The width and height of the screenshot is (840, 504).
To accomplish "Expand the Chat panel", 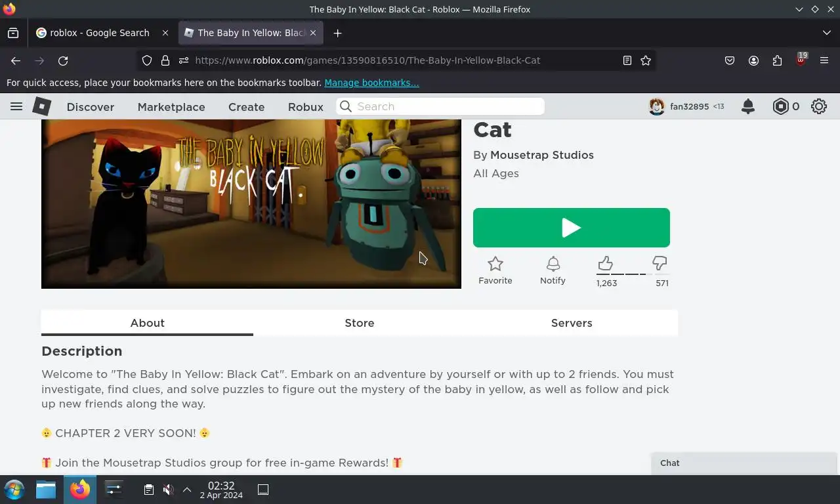I will pos(744,463).
